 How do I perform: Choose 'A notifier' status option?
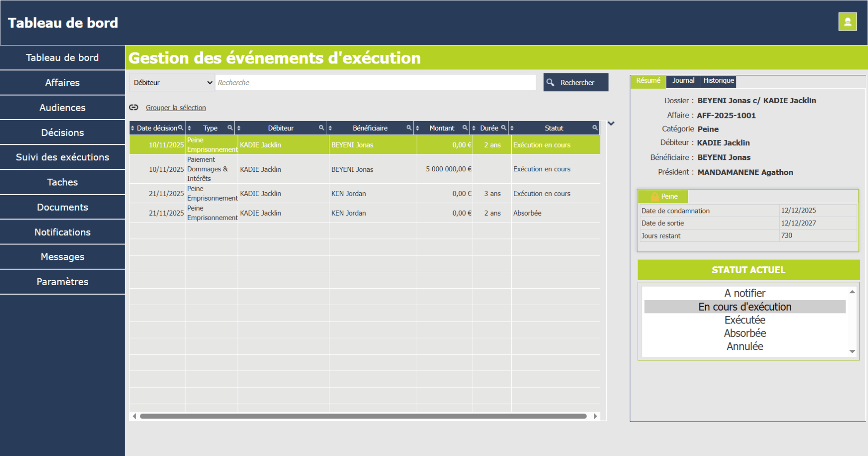(745, 293)
